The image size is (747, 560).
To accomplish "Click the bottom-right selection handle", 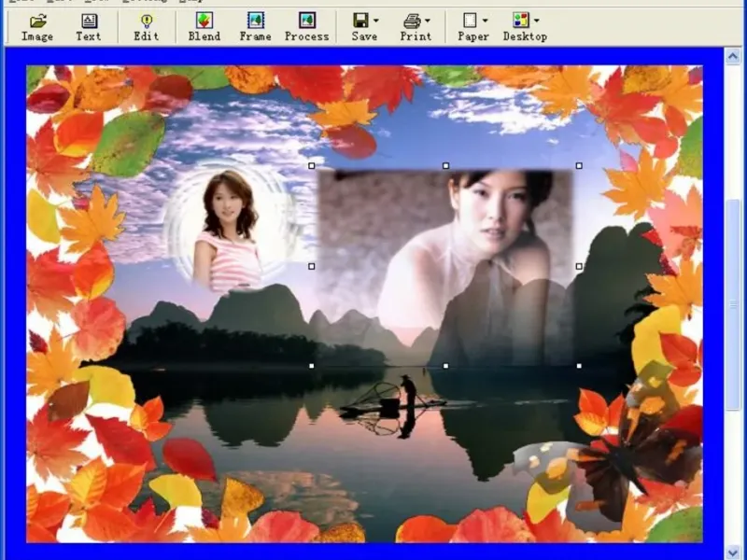I will [579, 366].
